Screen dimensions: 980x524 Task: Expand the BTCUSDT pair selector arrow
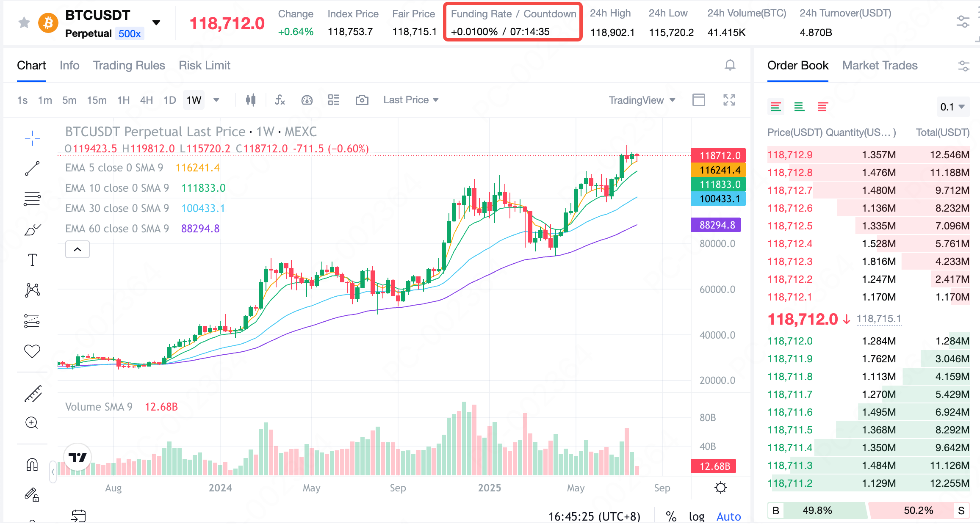pos(156,23)
